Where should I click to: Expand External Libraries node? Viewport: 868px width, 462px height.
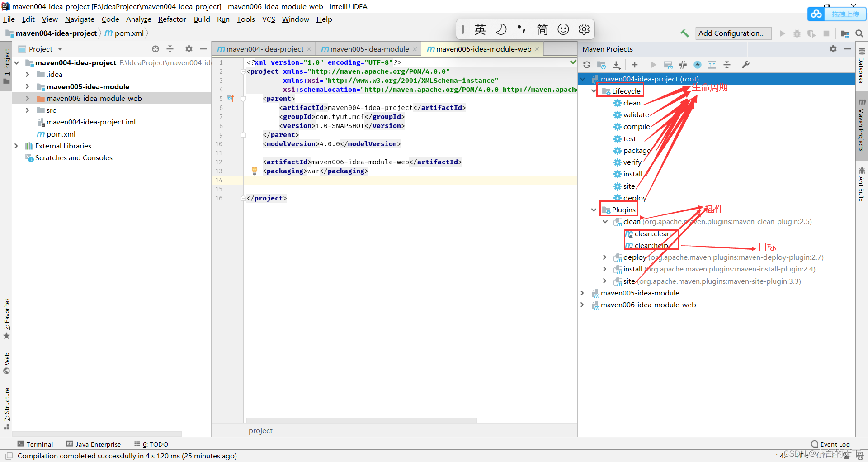[x=16, y=146]
